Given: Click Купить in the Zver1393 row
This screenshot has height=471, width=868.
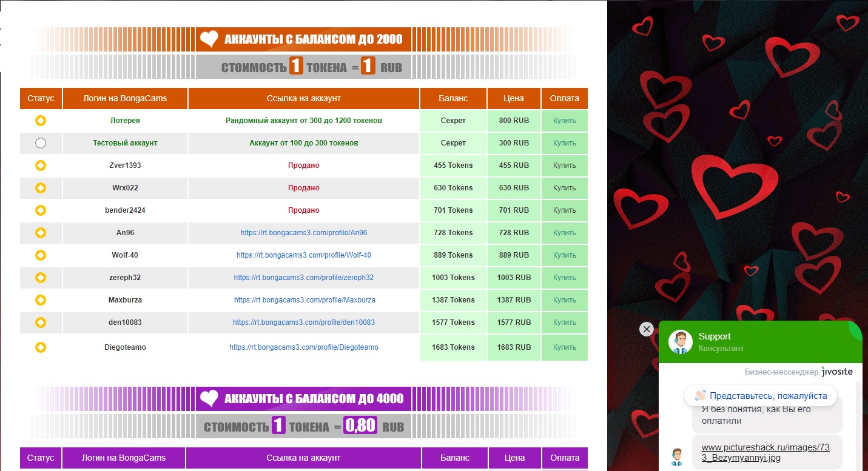Looking at the screenshot, I should click(564, 165).
